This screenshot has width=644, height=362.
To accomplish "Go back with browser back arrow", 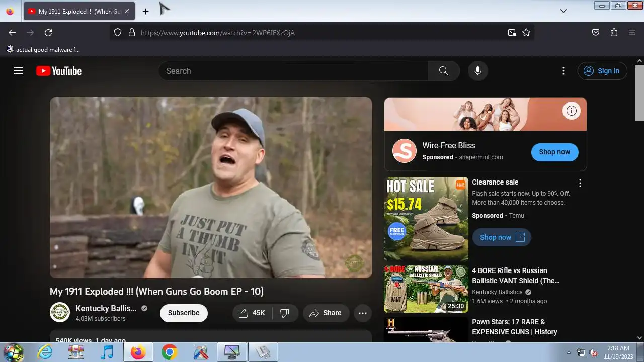I will click(12, 33).
